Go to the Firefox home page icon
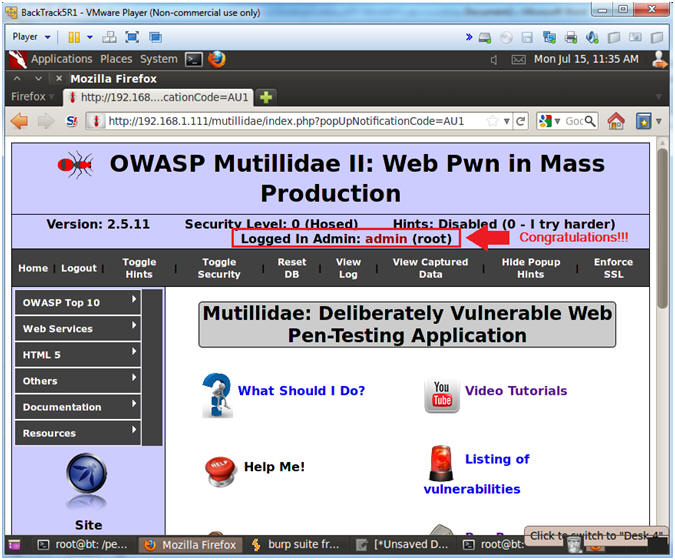 616,121
